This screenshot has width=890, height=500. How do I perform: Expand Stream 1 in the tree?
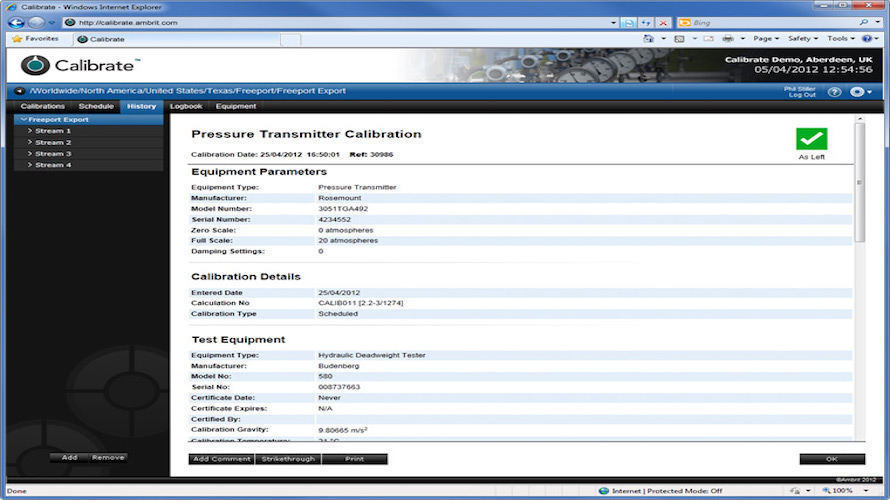(30, 131)
